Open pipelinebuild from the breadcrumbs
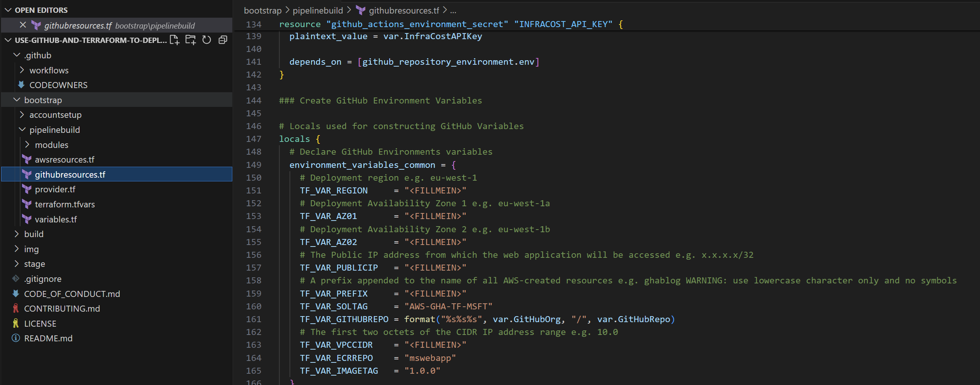This screenshot has height=385, width=980. [318, 10]
